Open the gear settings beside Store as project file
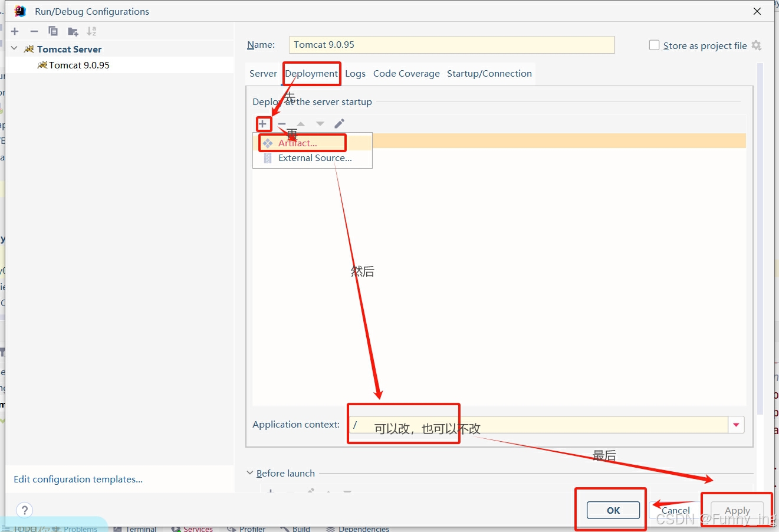Screen dimensions: 779x532 point(757,45)
